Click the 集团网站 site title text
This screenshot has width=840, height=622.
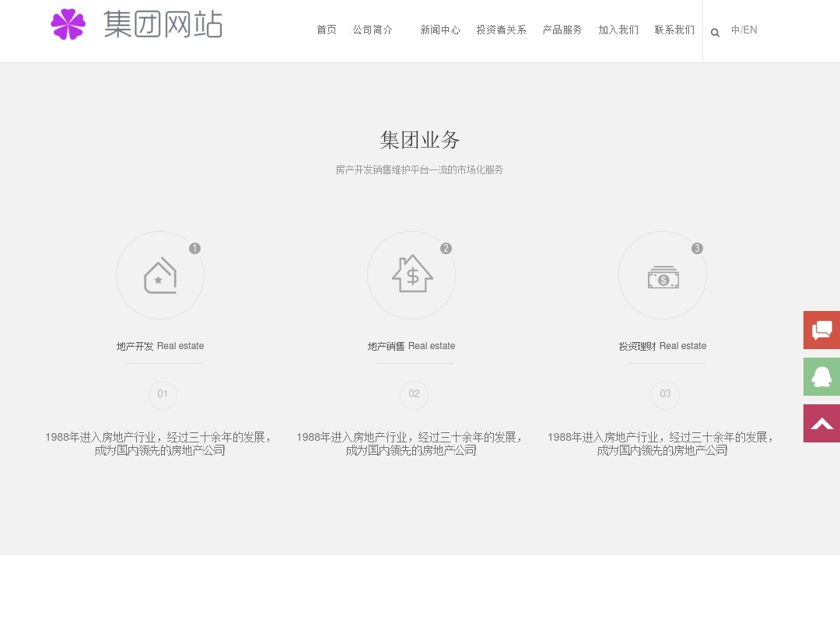click(x=163, y=24)
